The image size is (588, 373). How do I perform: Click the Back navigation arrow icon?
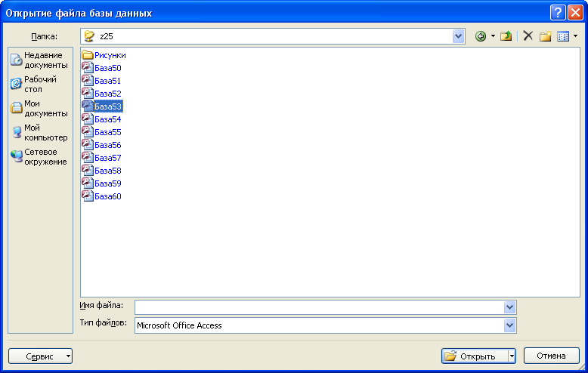481,36
